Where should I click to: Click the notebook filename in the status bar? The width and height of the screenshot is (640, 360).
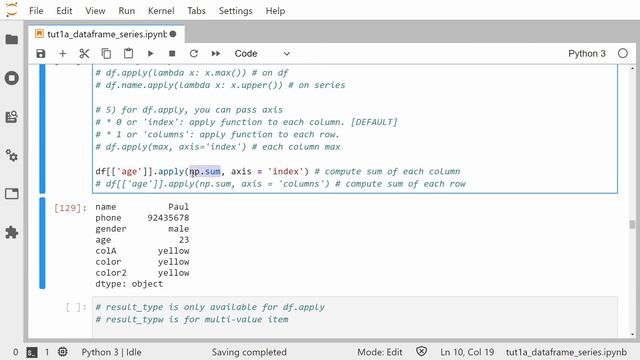pos(566,352)
